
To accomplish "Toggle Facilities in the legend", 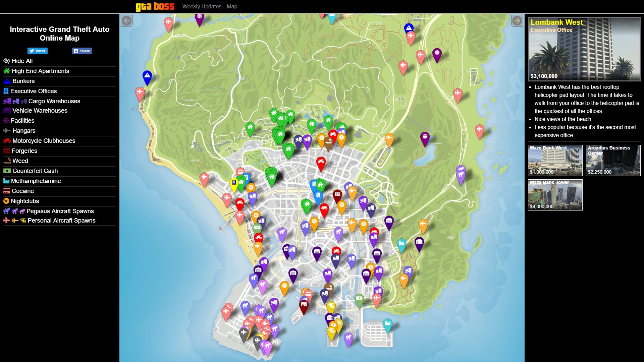I will coord(19,121).
